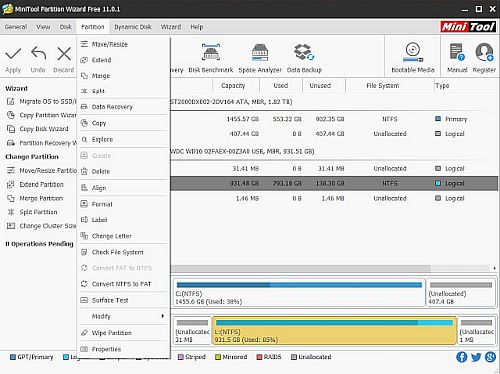Choose Surface Test from Partition menu

(x=123, y=300)
